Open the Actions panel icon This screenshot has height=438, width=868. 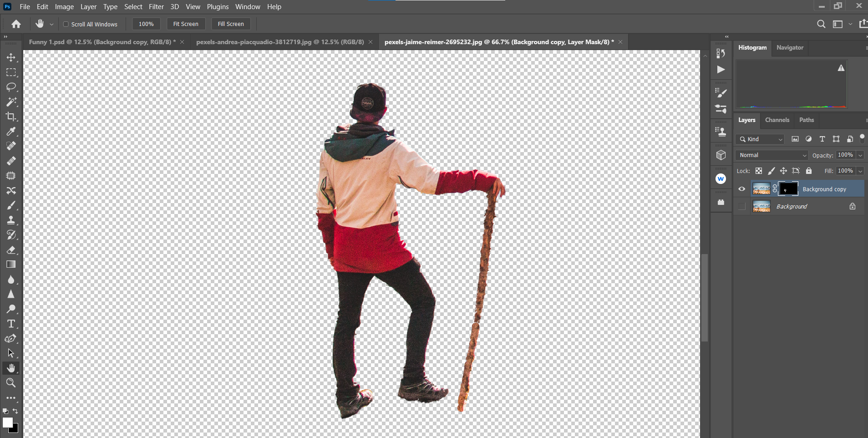click(x=721, y=69)
